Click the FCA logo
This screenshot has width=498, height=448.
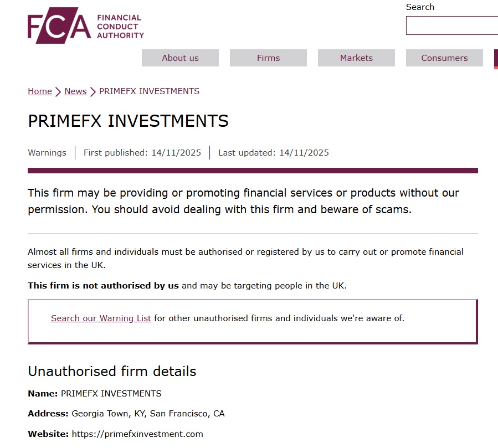tap(85, 25)
